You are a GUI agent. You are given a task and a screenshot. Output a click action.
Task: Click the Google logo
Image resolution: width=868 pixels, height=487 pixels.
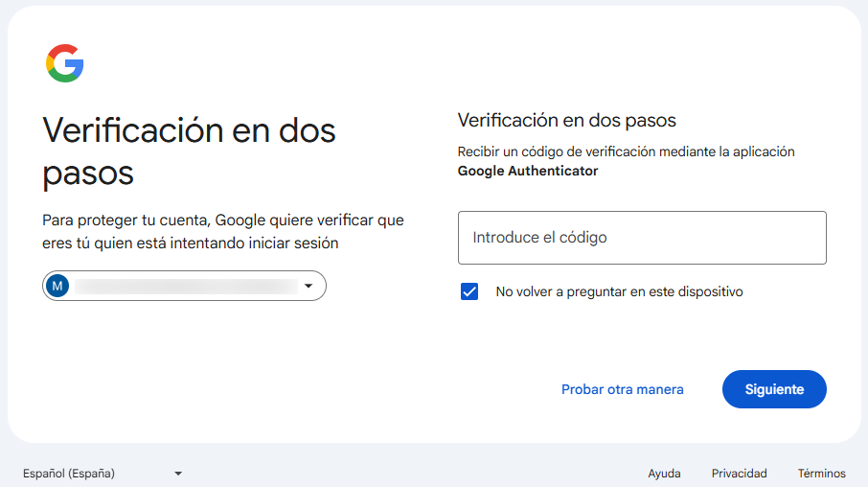pos(64,63)
